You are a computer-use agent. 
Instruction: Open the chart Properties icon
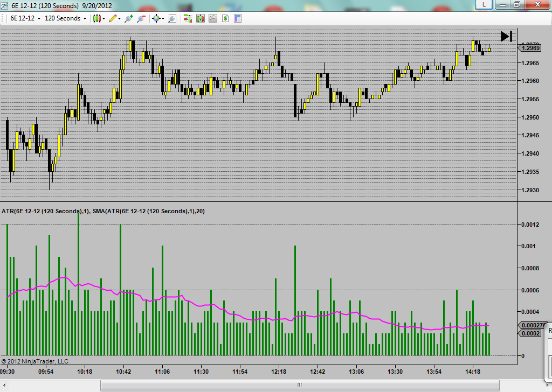pyautogui.click(x=238, y=18)
